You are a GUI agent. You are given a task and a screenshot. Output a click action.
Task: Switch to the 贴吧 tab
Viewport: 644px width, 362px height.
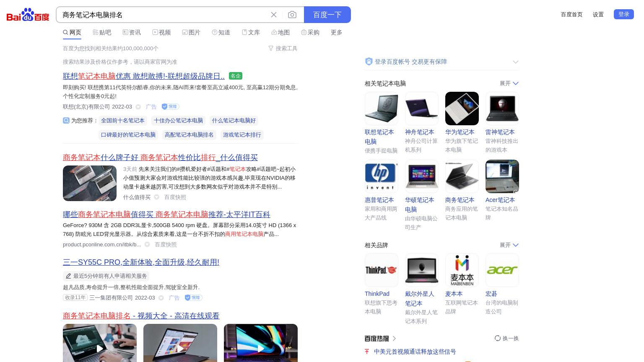coord(102,32)
